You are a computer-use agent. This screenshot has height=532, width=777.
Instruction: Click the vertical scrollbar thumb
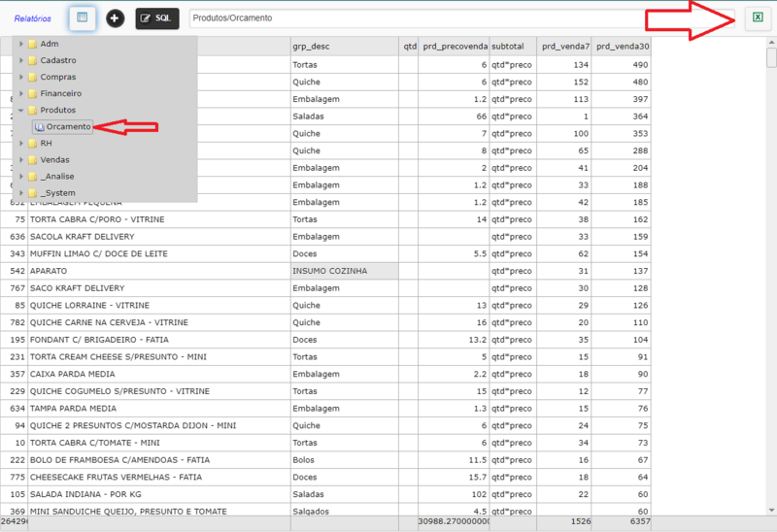(x=771, y=57)
